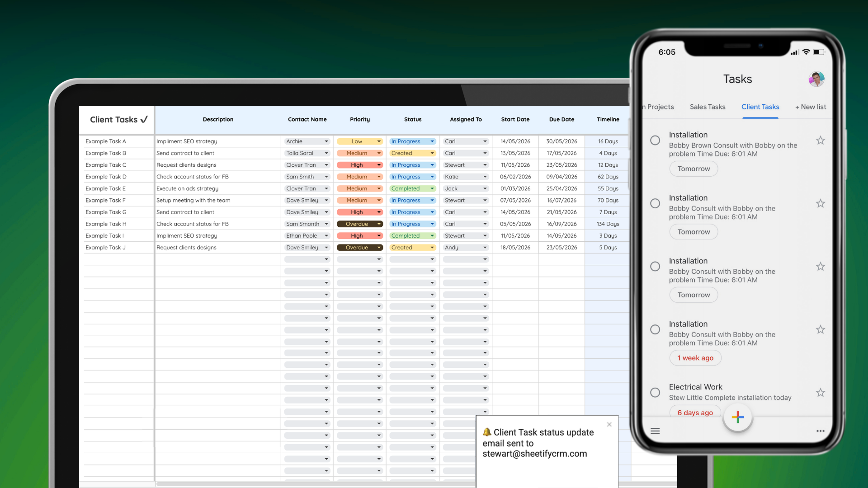Viewport: 868px width, 488px height.
Task: Select the Example Task D cell
Action: [118, 177]
